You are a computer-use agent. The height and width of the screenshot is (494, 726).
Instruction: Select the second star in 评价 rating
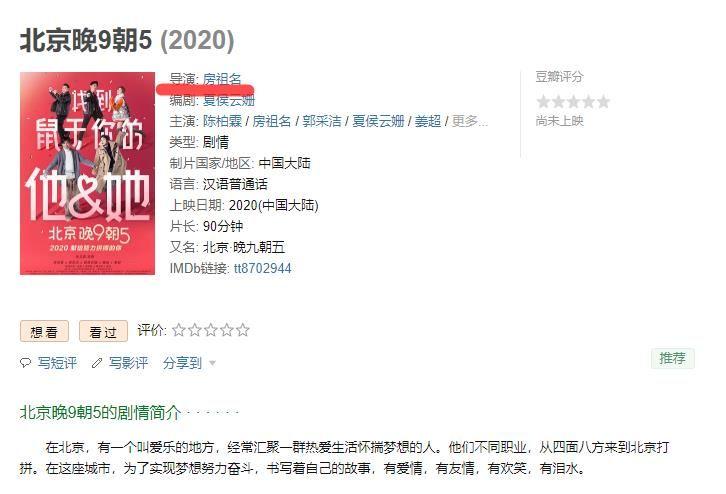195,330
